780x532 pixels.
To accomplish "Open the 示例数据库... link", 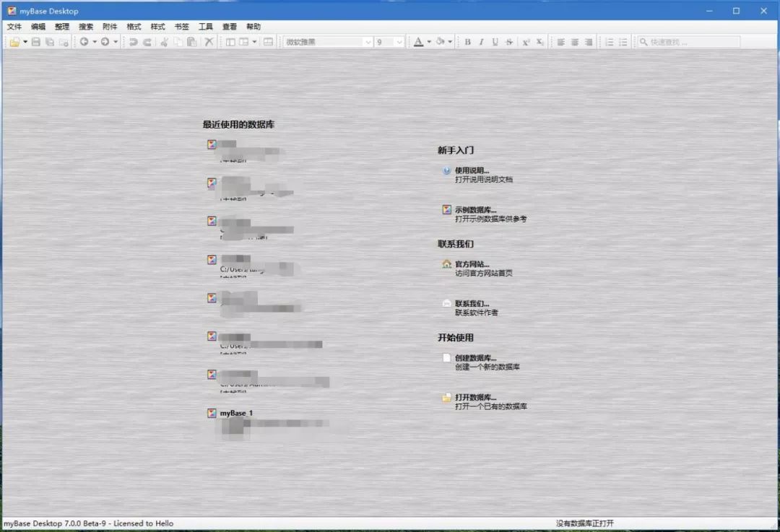I will (x=475, y=210).
